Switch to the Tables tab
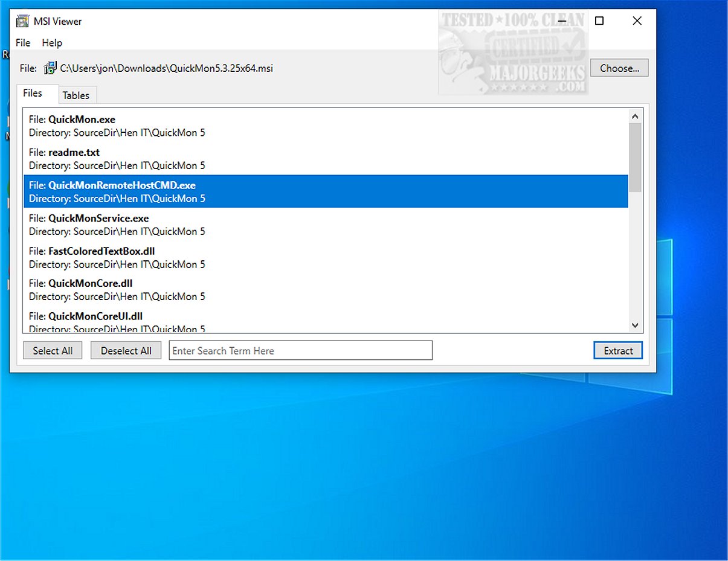Image resolution: width=728 pixels, height=561 pixels. coord(76,95)
